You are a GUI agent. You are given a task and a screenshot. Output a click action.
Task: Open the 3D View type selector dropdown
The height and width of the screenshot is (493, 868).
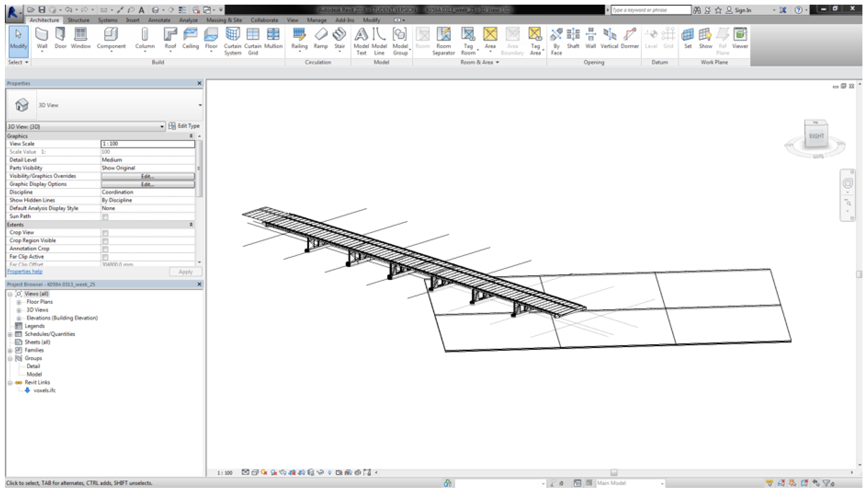(x=200, y=105)
